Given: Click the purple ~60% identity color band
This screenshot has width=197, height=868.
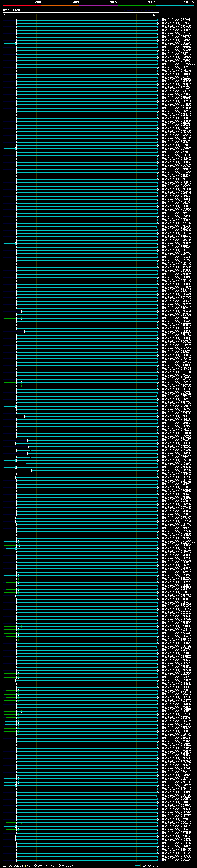Looking at the screenshot, I should point(98,6).
